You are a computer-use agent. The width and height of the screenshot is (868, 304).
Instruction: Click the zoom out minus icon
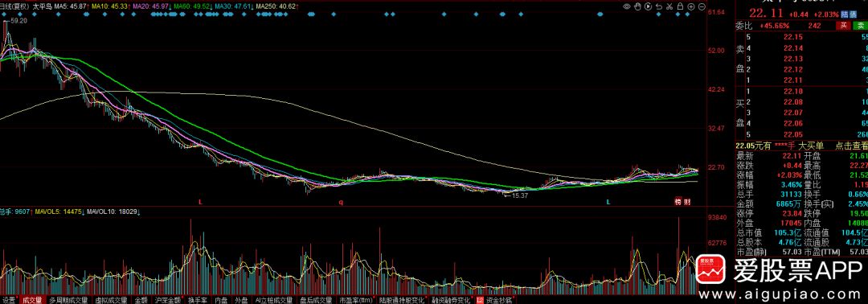click(702, 6)
